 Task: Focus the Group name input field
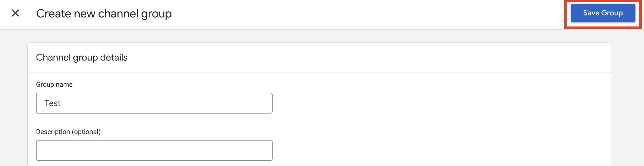click(154, 103)
